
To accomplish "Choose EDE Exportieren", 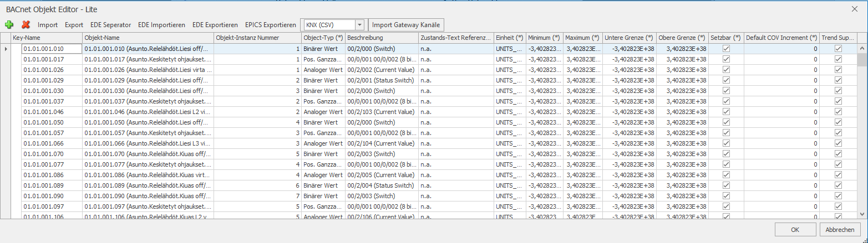I will tap(215, 25).
